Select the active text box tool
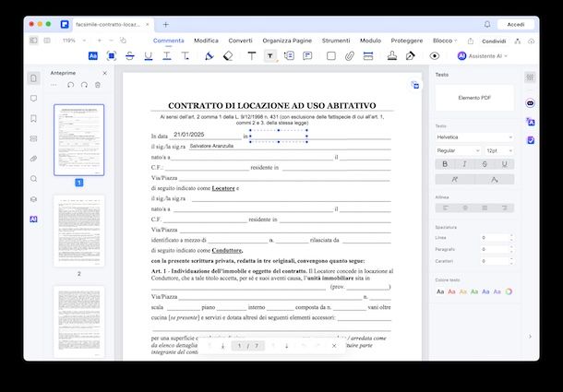The width and height of the screenshot is (563, 392). click(270, 55)
